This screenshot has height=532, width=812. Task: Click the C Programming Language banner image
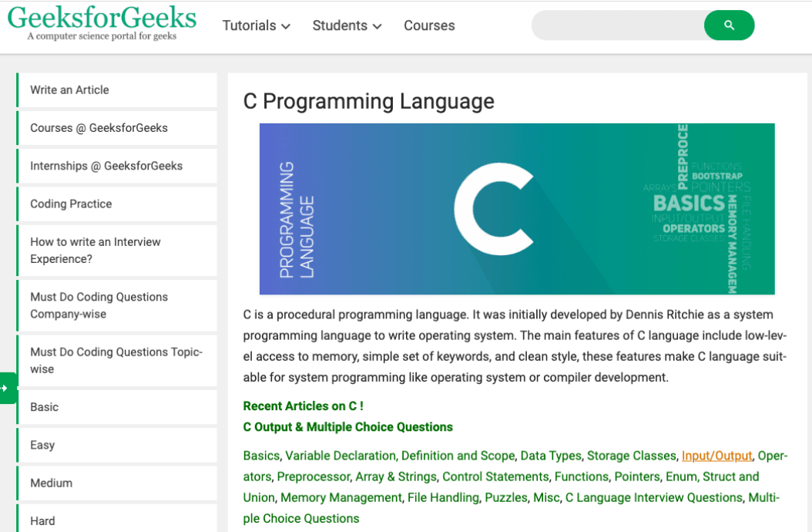516,208
